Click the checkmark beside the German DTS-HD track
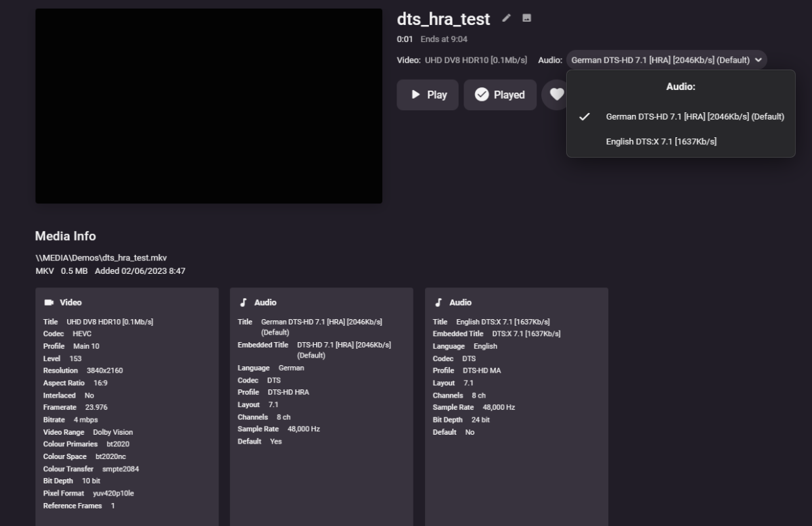 tap(584, 116)
